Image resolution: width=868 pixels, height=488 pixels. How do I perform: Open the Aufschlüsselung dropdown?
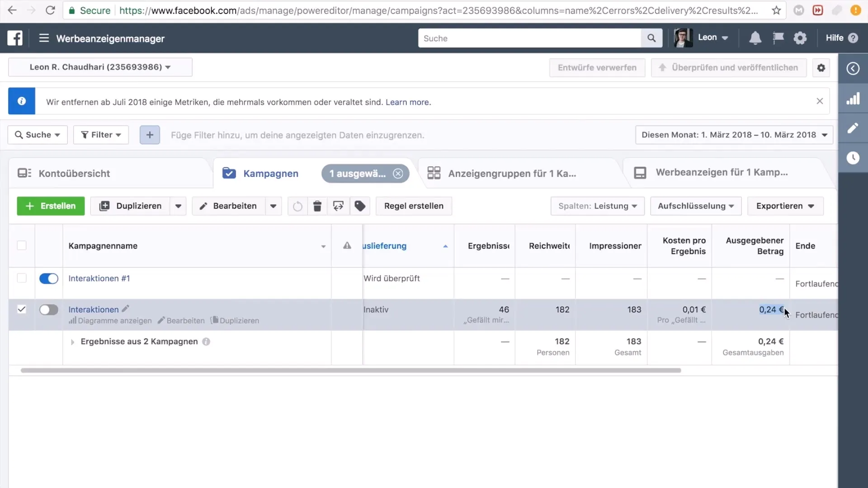695,206
